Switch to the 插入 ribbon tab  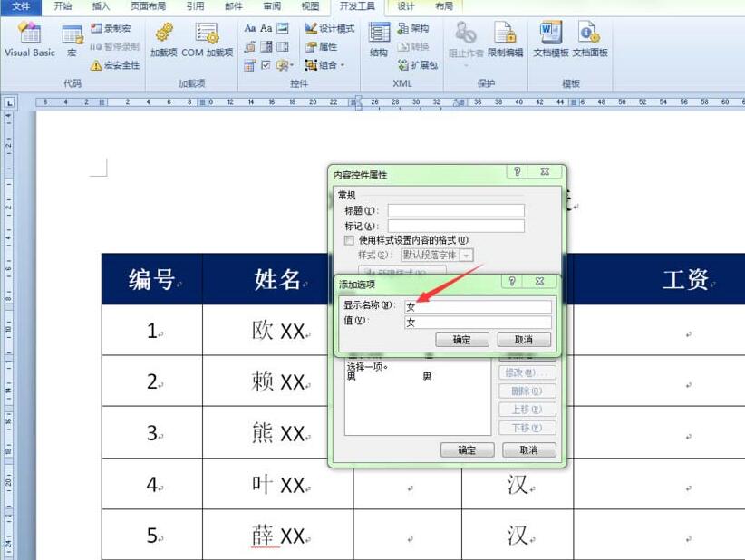[x=100, y=6]
